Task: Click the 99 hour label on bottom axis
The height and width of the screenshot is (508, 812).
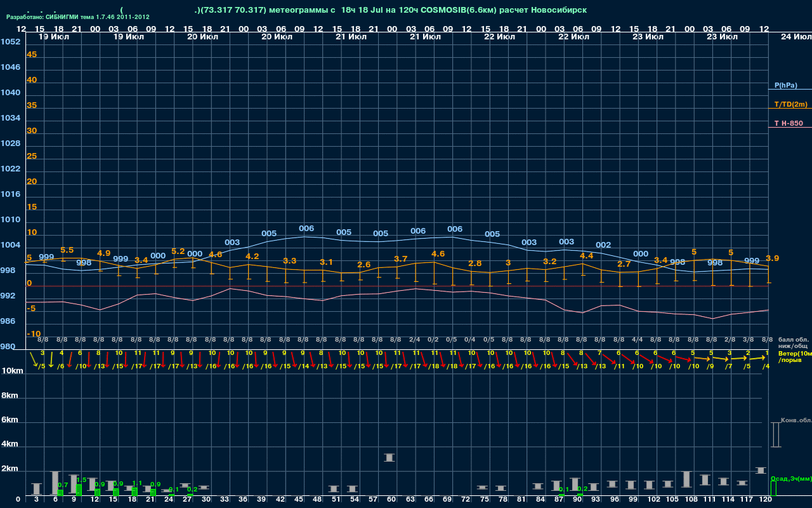Action: click(x=633, y=500)
